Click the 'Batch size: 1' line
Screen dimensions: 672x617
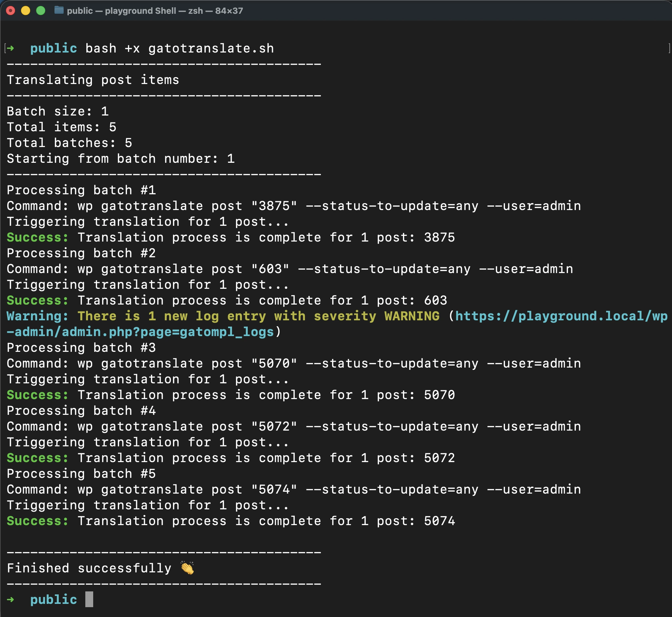coord(57,111)
